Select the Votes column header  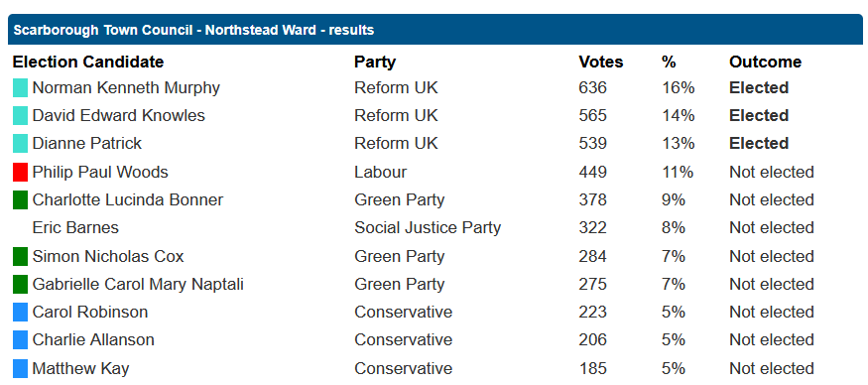[600, 62]
